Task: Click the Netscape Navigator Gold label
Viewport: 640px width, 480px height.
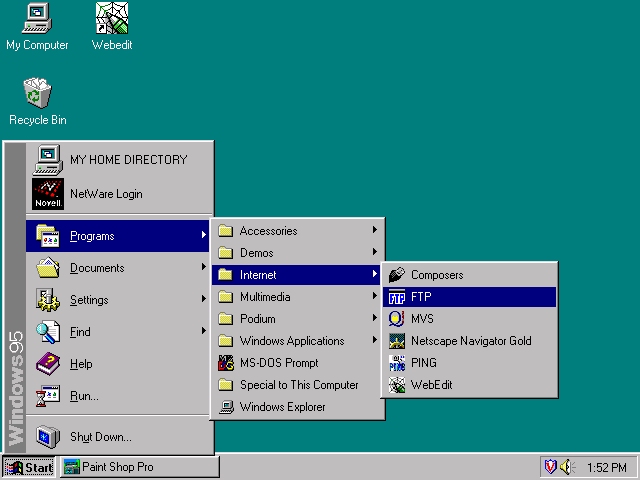Action: click(x=471, y=341)
